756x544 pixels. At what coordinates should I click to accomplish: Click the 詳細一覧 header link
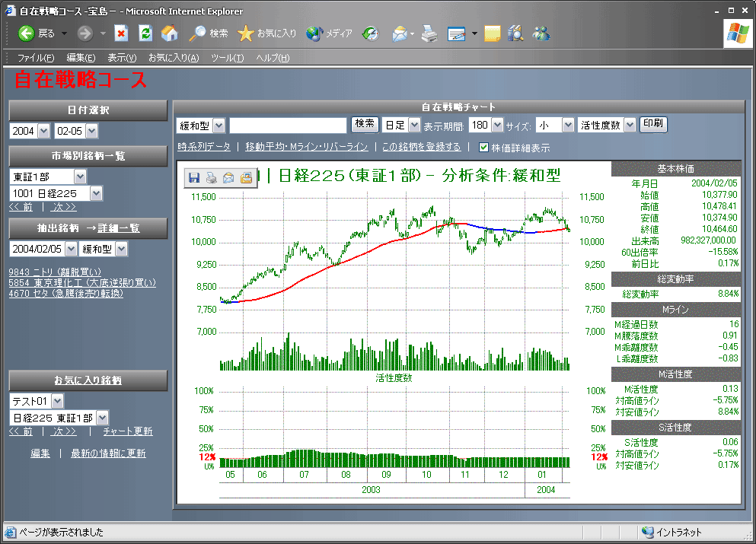tap(119, 228)
